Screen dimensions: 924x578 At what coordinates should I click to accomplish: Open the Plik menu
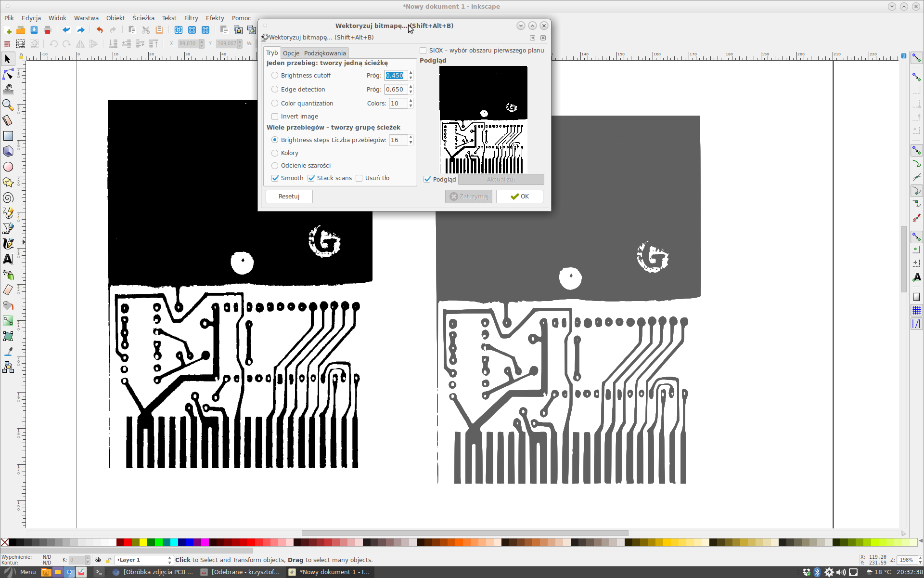(9, 18)
